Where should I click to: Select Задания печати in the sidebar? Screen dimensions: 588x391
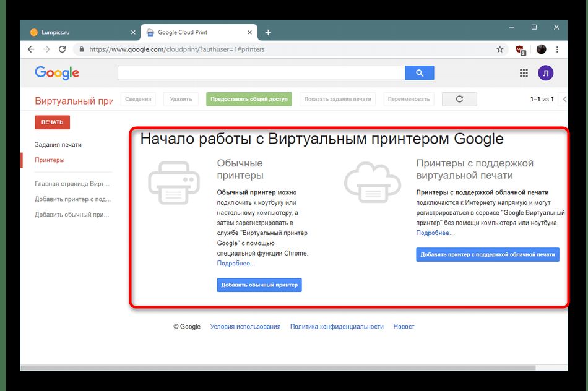pos(58,145)
